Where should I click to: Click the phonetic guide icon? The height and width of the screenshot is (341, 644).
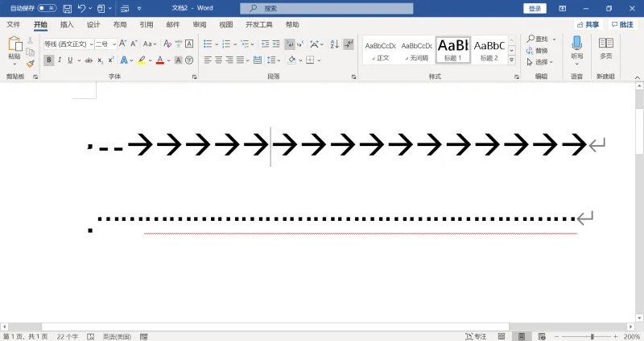(178, 44)
